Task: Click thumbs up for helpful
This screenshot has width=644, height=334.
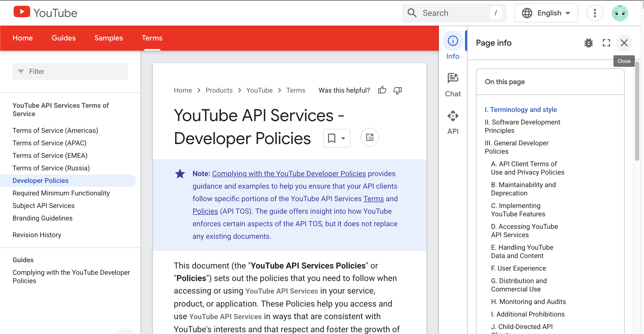Action: (382, 90)
